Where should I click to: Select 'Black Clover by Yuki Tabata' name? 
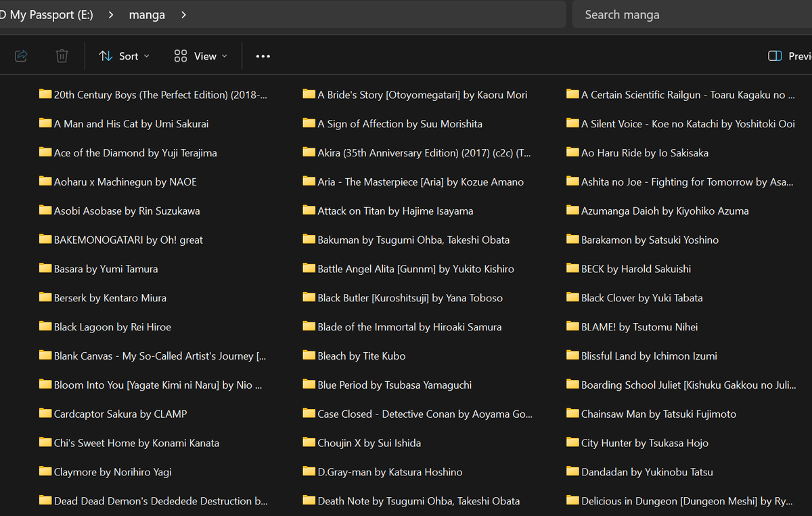point(642,298)
